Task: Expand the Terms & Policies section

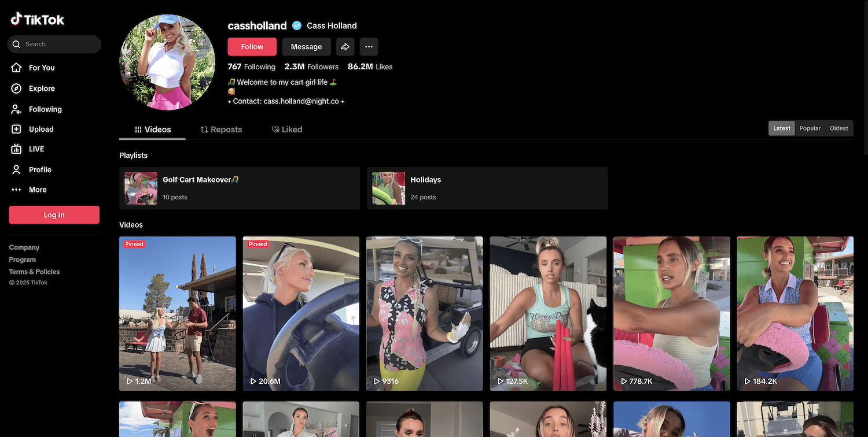Action: coord(34,272)
